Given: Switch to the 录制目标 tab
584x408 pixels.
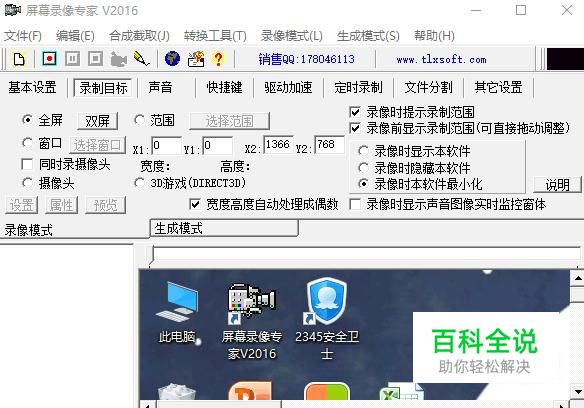Looking at the screenshot, I should pos(103,88).
